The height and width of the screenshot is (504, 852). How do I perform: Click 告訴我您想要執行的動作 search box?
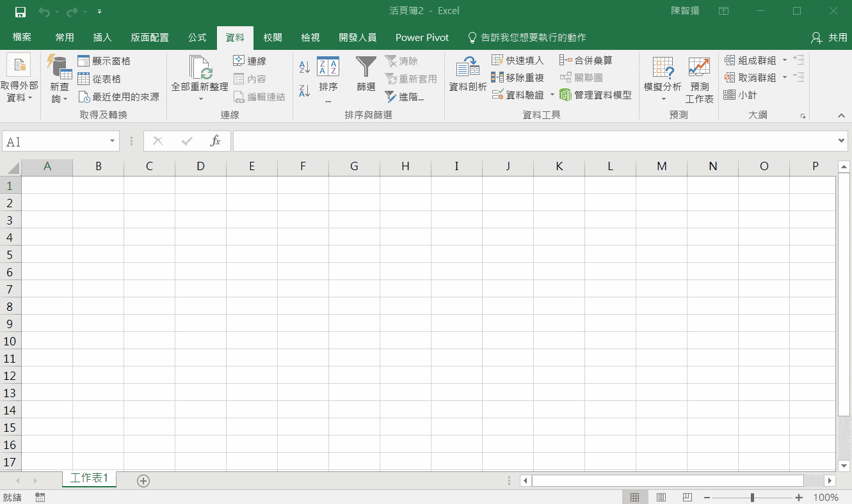pyautogui.click(x=527, y=38)
